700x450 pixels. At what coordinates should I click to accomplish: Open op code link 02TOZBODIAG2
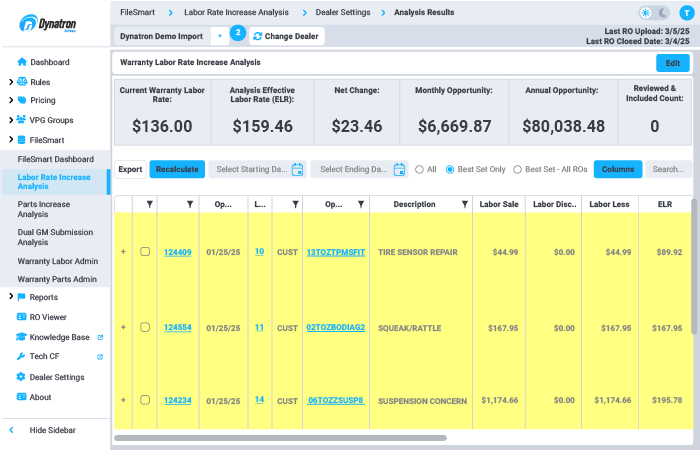pyautogui.click(x=336, y=327)
